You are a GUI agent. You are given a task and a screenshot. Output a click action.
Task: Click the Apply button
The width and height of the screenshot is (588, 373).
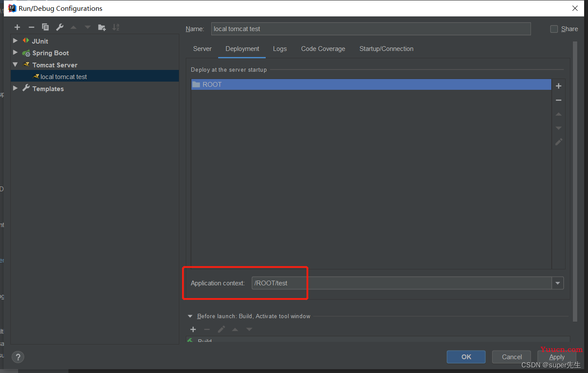click(557, 357)
